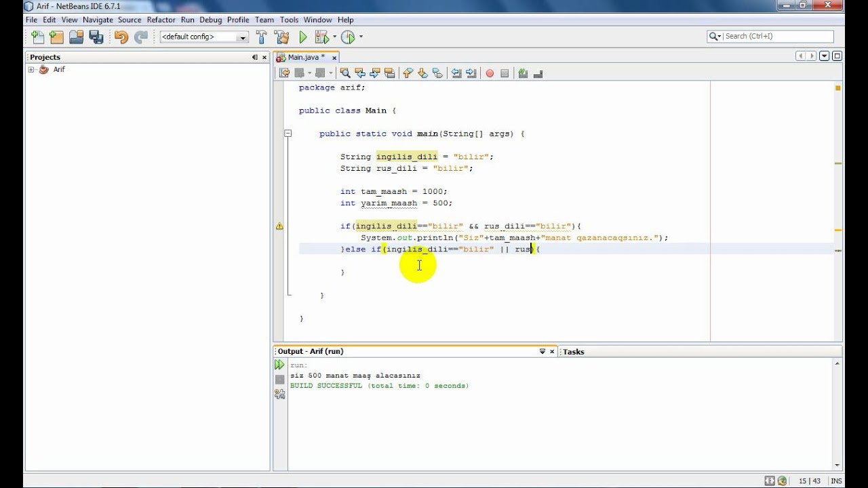Open the default config combo box
This screenshot has height=488, width=868.
204,37
